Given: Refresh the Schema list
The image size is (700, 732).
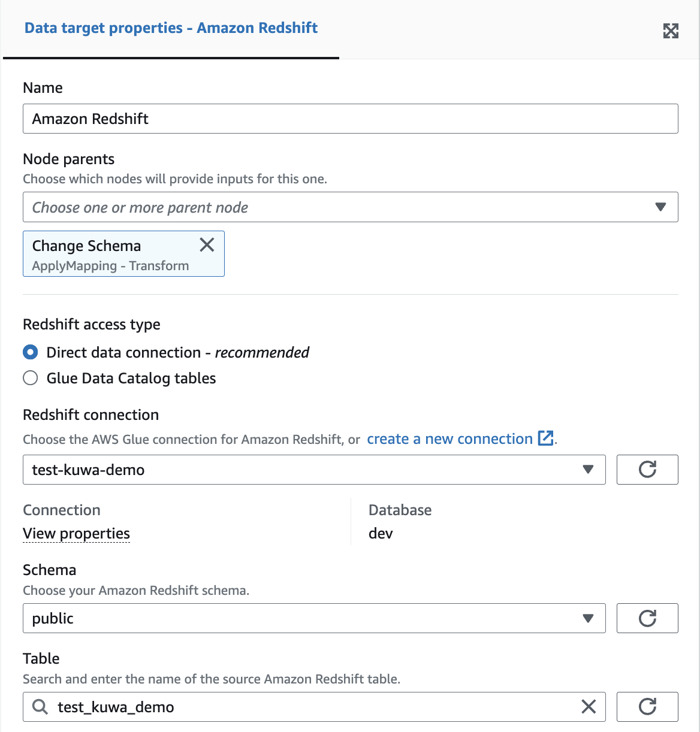Looking at the screenshot, I should click(647, 618).
